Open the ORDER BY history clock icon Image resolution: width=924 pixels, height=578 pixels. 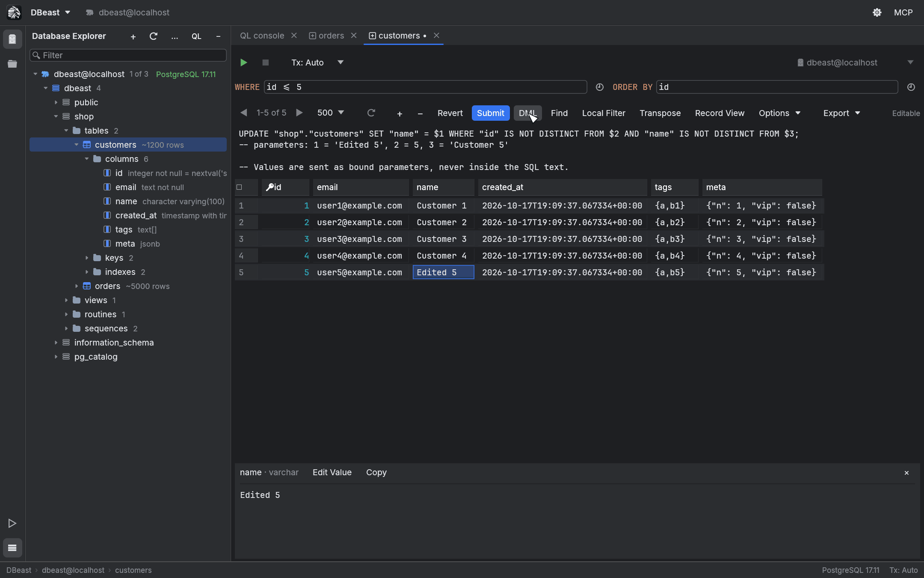pyautogui.click(x=911, y=87)
